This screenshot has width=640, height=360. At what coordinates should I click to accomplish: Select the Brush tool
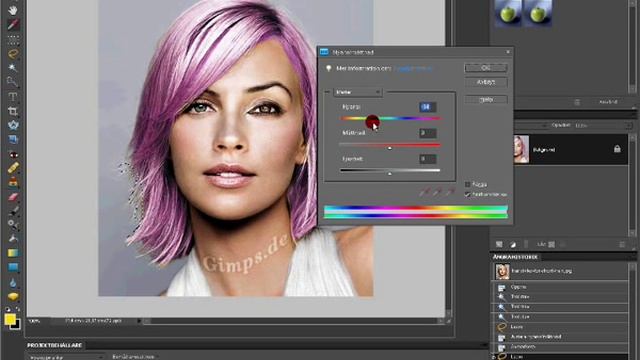click(13, 211)
